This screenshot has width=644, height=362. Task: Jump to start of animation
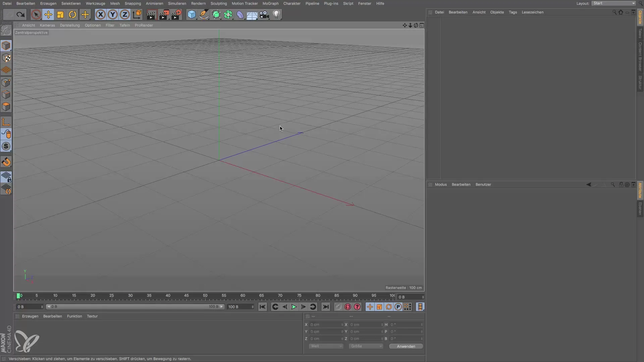263,307
